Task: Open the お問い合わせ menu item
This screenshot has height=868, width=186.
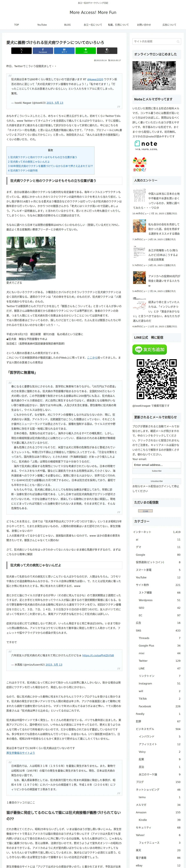Action: [144, 25]
